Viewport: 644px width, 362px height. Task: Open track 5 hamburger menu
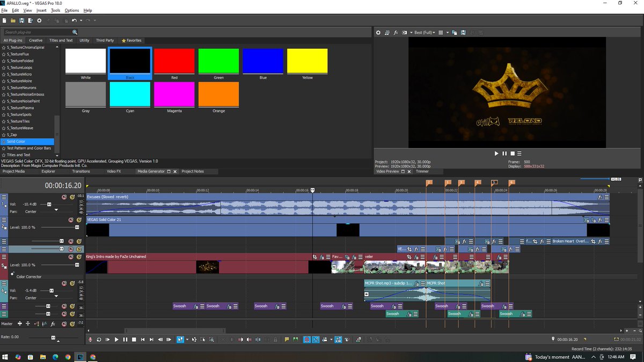(x=4, y=257)
